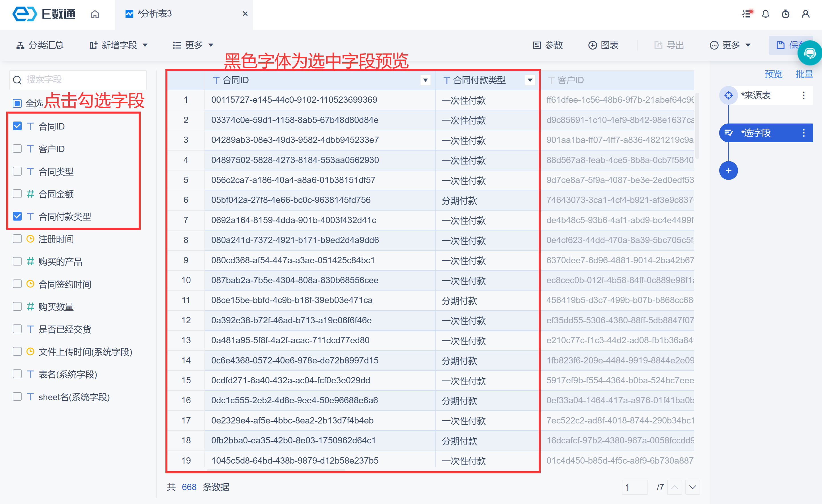
Task: Click the 预览 link
Action: [x=773, y=74]
